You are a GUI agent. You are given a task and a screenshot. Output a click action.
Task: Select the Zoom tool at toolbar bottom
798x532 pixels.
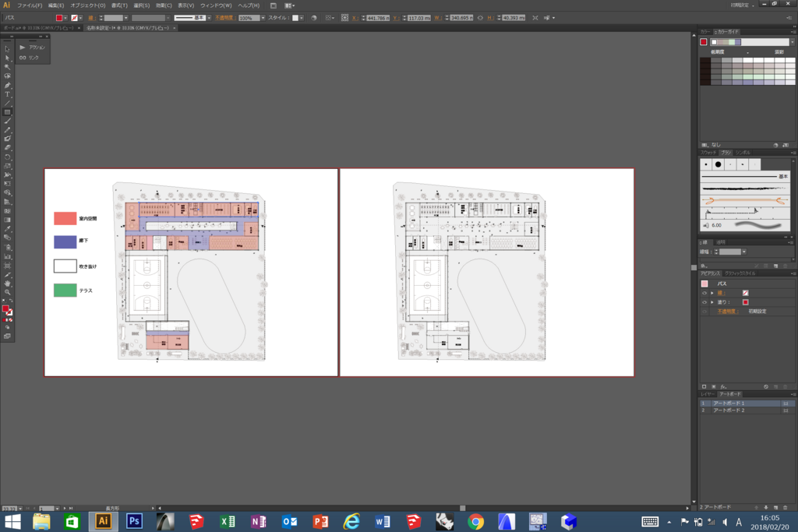click(7, 293)
